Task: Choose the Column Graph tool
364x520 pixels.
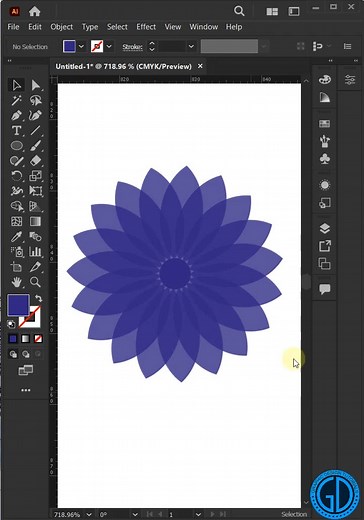Action: point(35,252)
